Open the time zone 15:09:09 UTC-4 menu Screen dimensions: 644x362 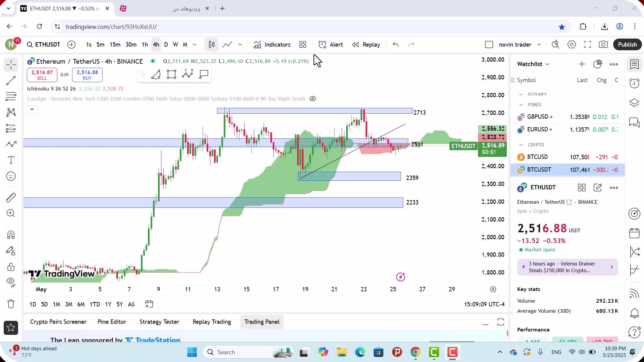pos(484,304)
